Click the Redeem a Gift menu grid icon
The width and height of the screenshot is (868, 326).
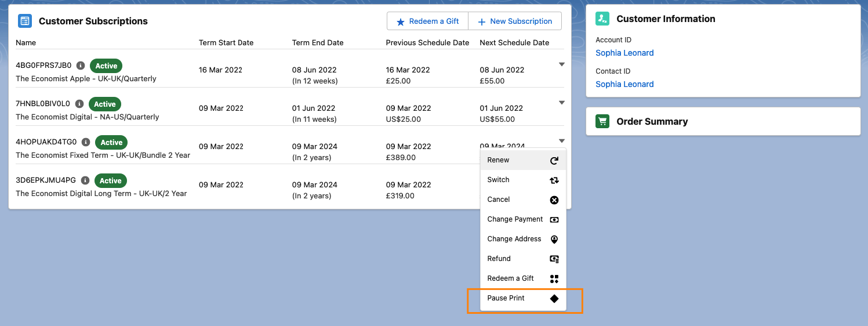point(554,279)
